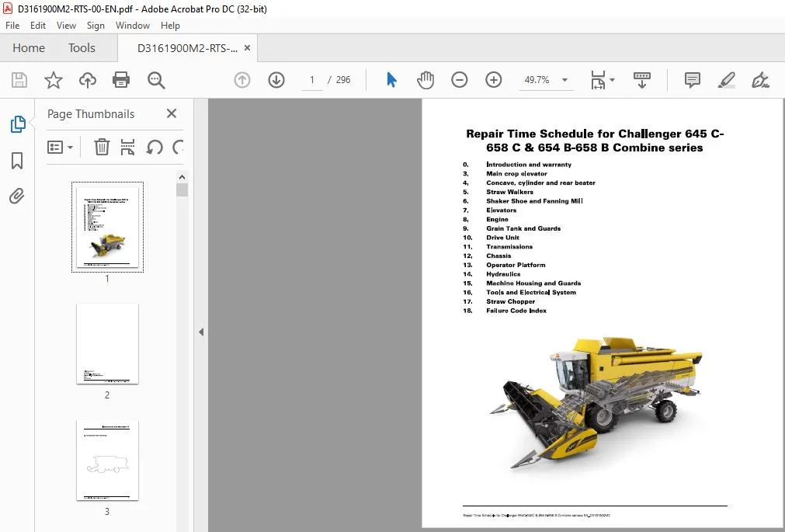785x532 pixels.
Task: Click the document title heading text
Action: pos(595,141)
